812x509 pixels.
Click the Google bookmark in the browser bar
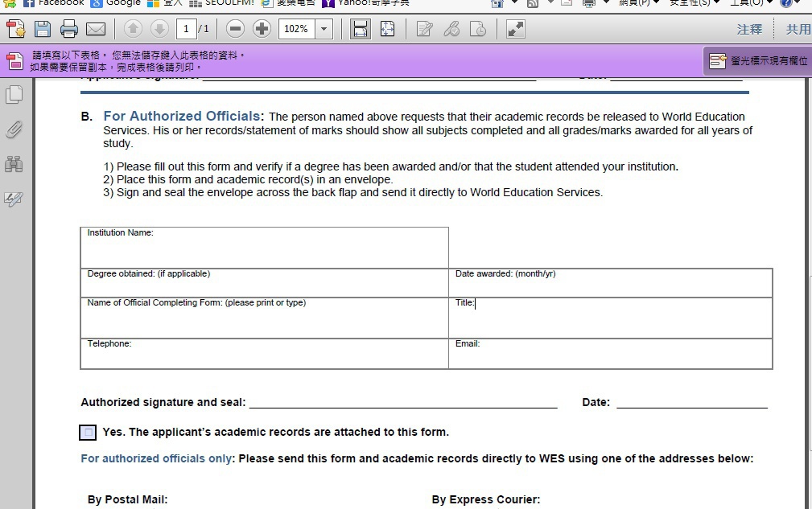pyautogui.click(x=117, y=2)
